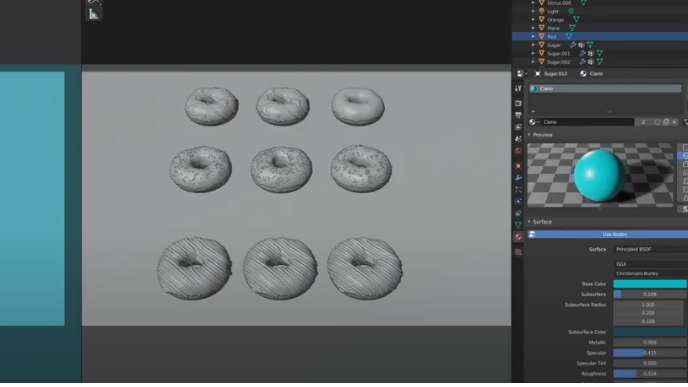Click the modifier icon on the Sugar.001 row
The image size is (688, 387).
582,53
